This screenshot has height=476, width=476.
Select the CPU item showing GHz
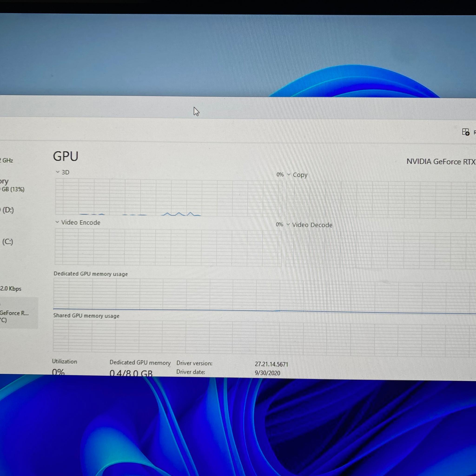(7, 160)
